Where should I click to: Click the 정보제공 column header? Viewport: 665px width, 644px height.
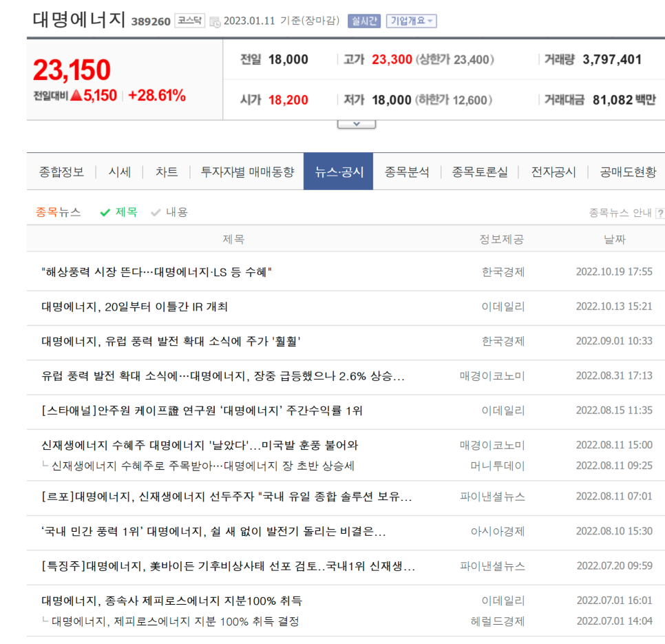click(502, 239)
